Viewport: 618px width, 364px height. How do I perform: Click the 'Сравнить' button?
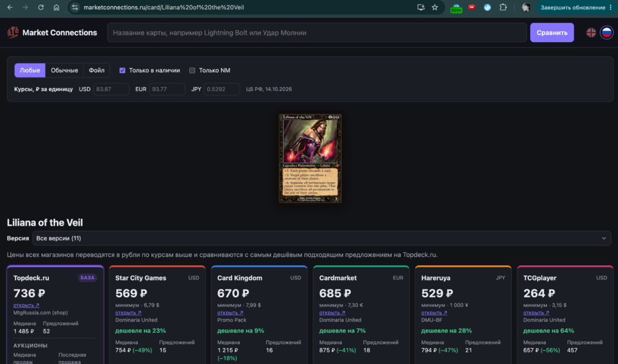552,33
